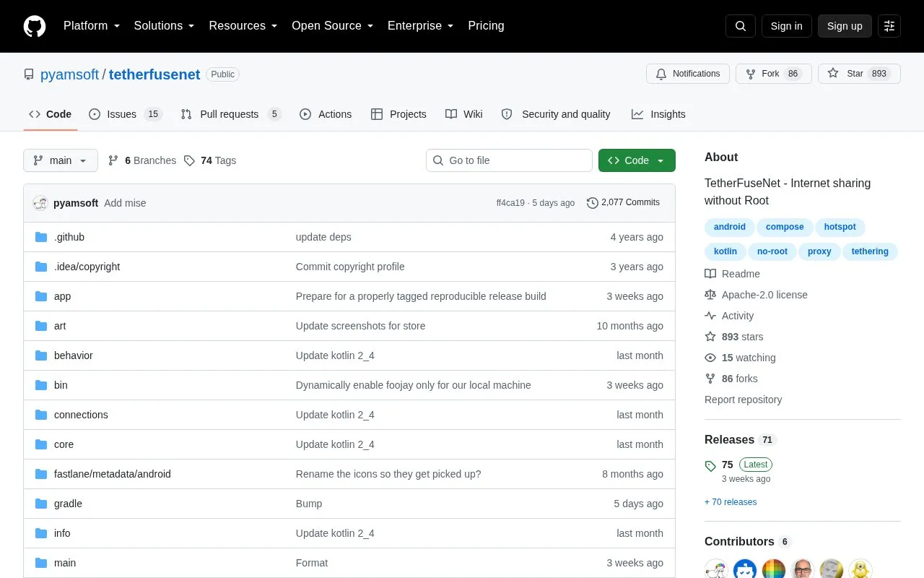Open the search magnifier icon

[741, 26]
